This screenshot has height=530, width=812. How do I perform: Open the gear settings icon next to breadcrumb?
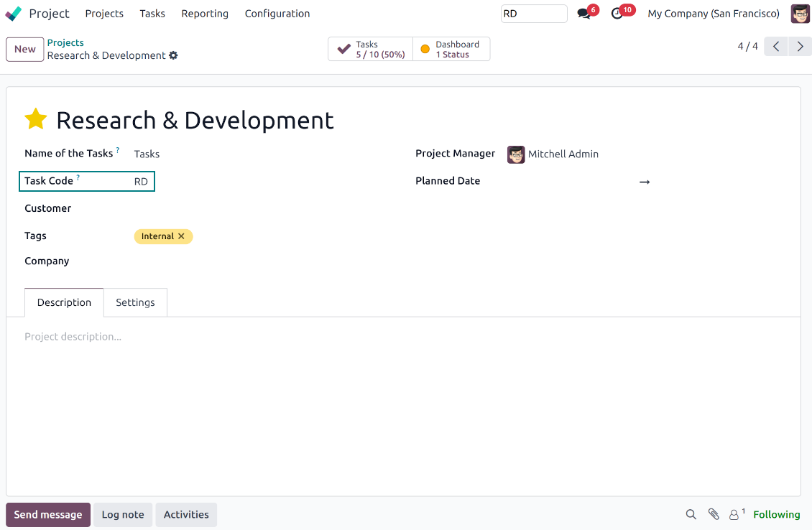[173, 56]
